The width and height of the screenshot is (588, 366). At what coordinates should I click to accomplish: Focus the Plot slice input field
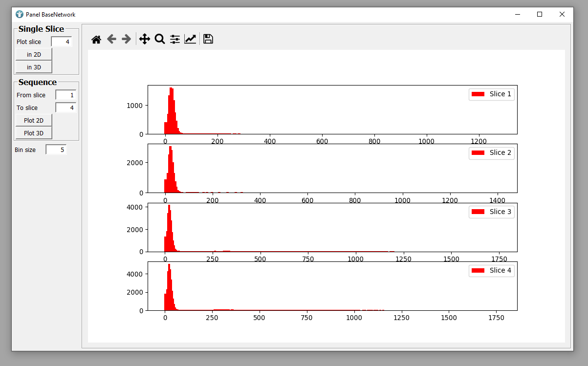tap(62, 42)
